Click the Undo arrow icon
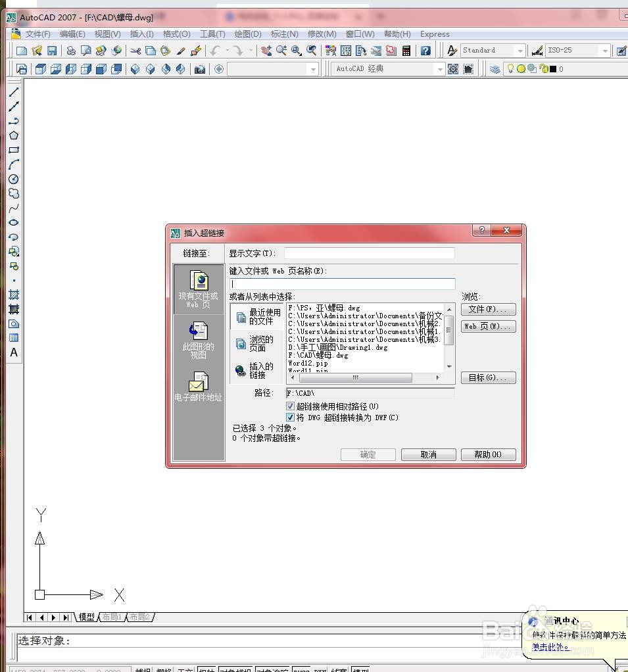This screenshot has height=672, width=628. 214,51
